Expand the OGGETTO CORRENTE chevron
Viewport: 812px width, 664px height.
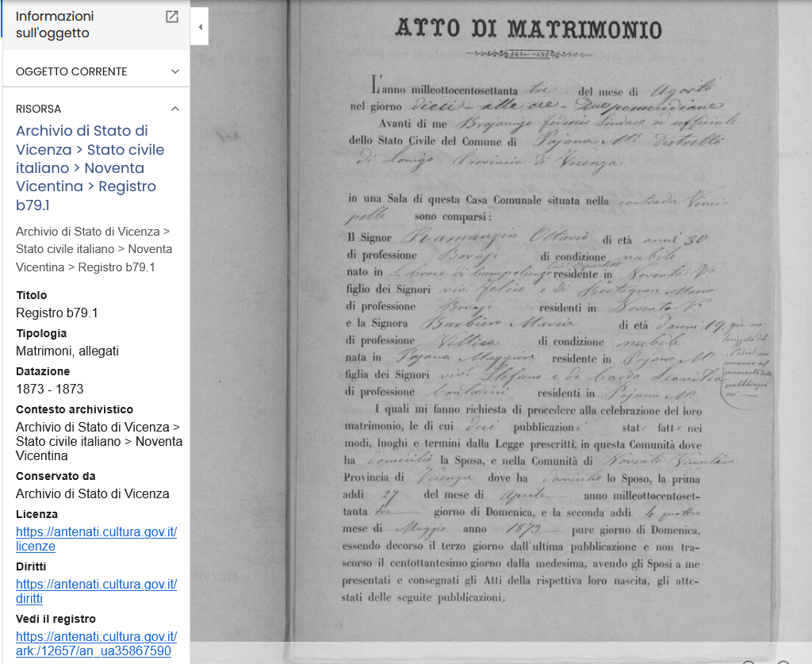pyautogui.click(x=175, y=71)
